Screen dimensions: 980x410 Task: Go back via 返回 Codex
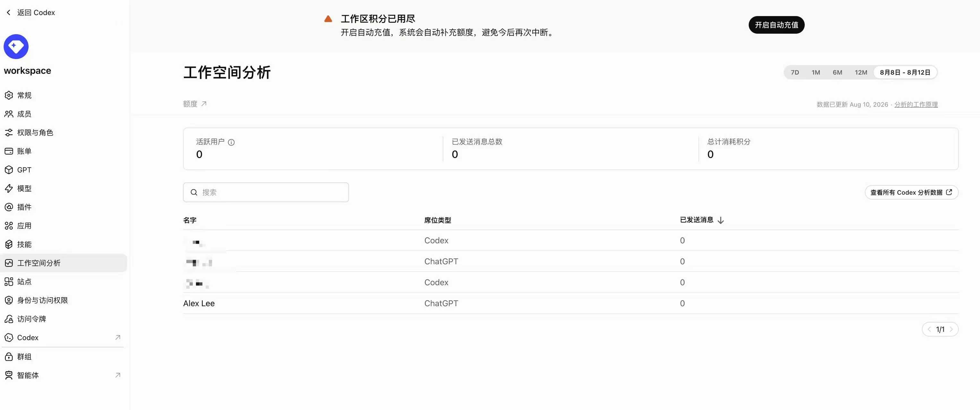pos(31,13)
